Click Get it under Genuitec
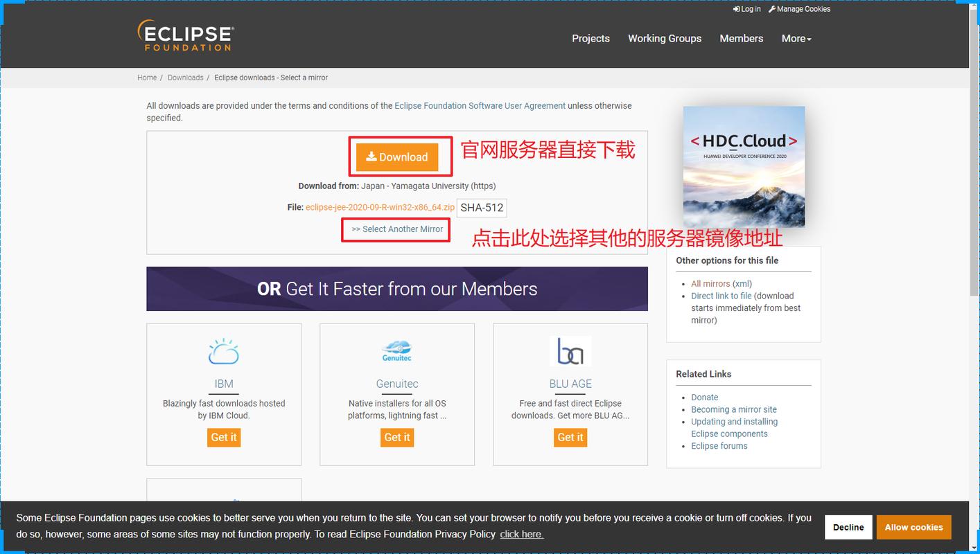The image size is (980, 554). point(397,437)
